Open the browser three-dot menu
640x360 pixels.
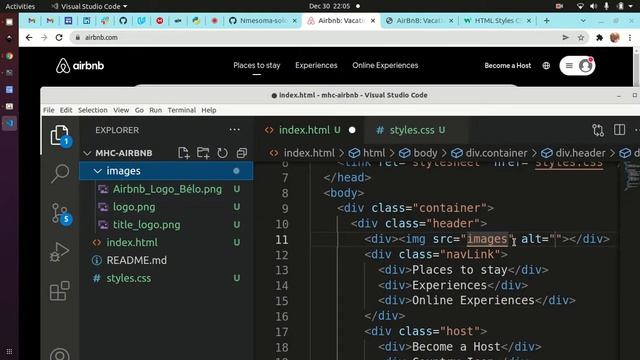point(630,38)
